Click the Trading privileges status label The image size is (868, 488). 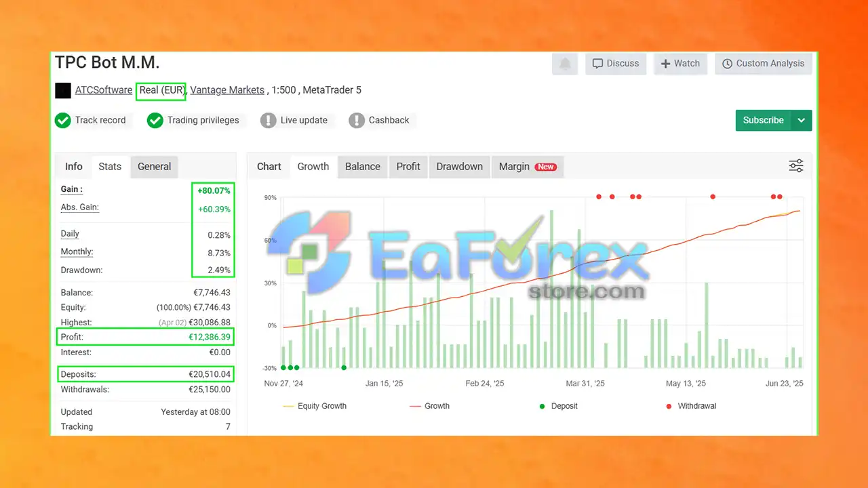coord(203,121)
